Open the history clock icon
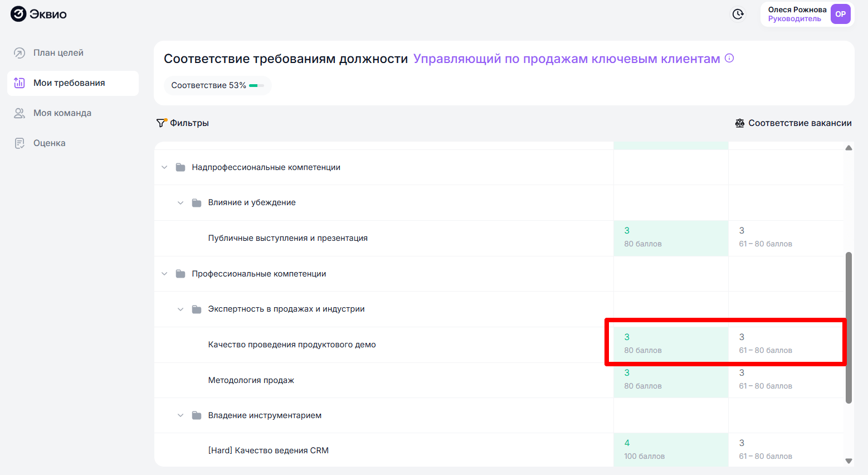 point(738,14)
